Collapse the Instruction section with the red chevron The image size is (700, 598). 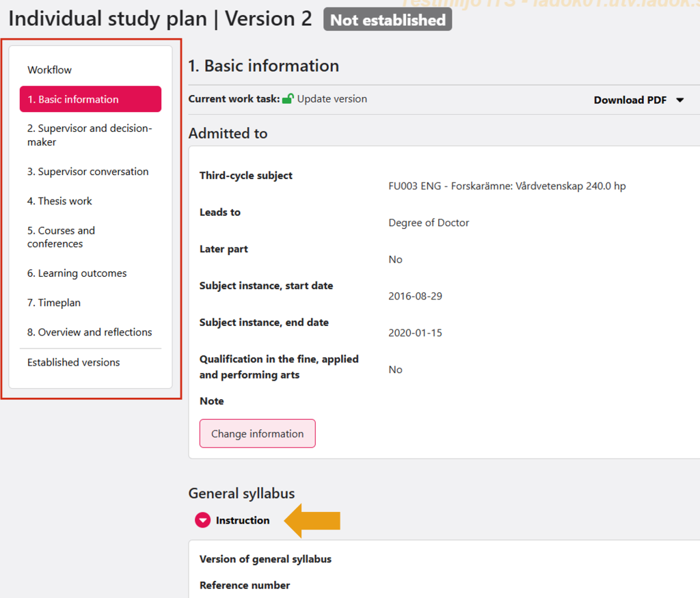[x=202, y=520]
